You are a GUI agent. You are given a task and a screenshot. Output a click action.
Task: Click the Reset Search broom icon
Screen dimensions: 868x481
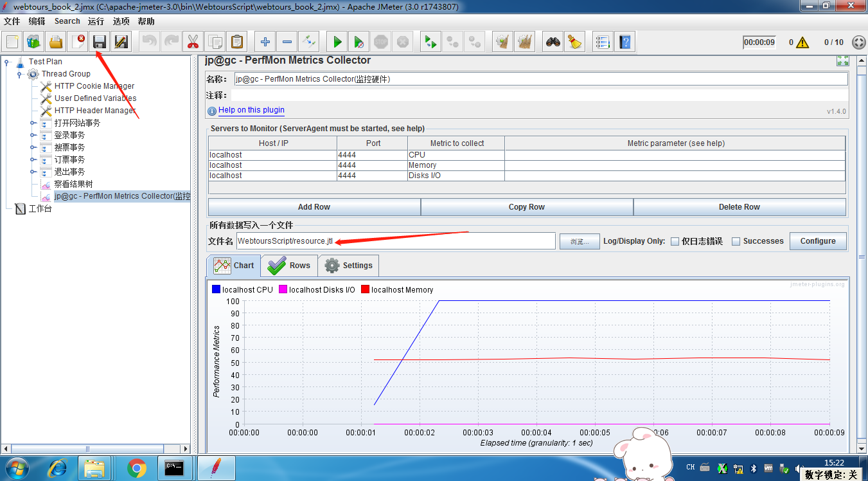pyautogui.click(x=574, y=42)
